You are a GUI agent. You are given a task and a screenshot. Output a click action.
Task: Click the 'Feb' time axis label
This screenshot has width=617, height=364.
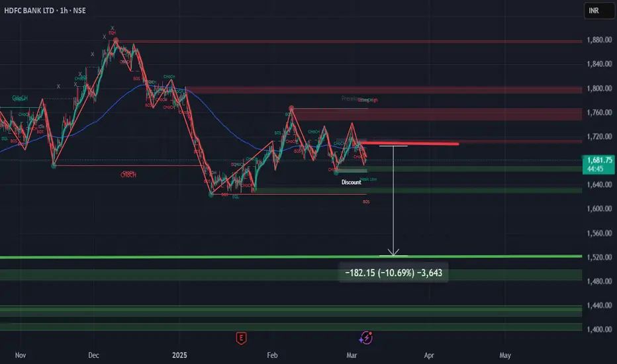pyautogui.click(x=272, y=355)
